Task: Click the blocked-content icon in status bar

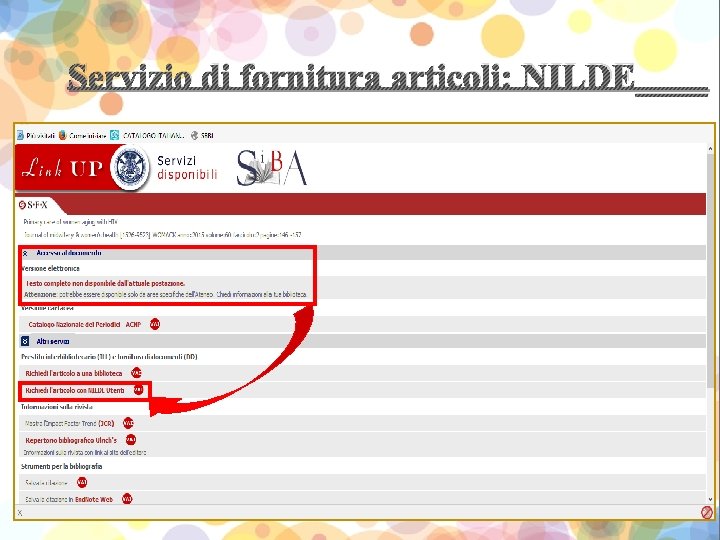Action: coord(707,512)
